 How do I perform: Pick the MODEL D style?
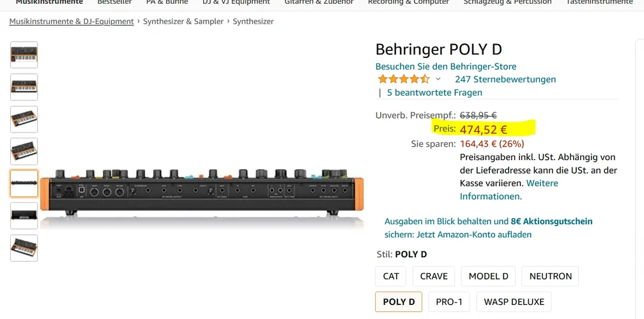tap(488, 276)
